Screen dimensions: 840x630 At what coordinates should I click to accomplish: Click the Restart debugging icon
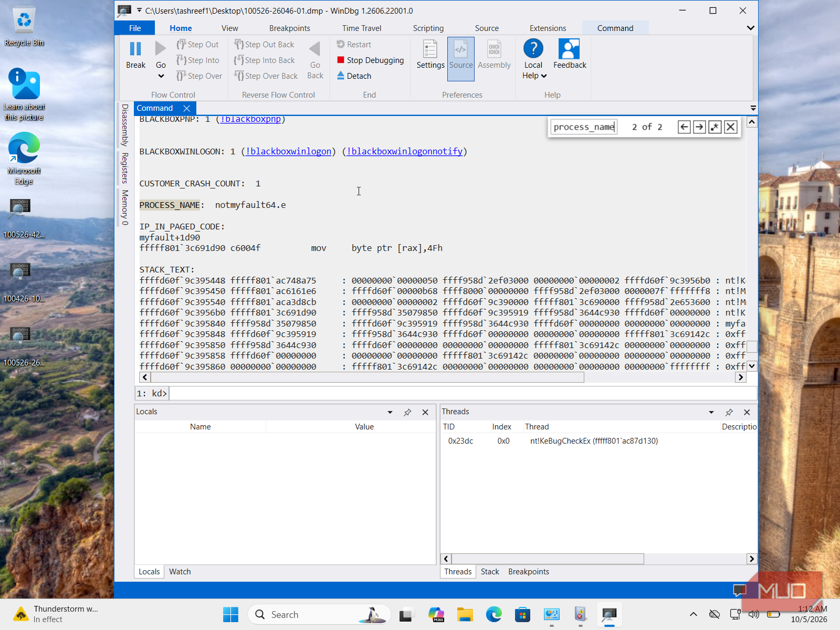click(341, 44)
